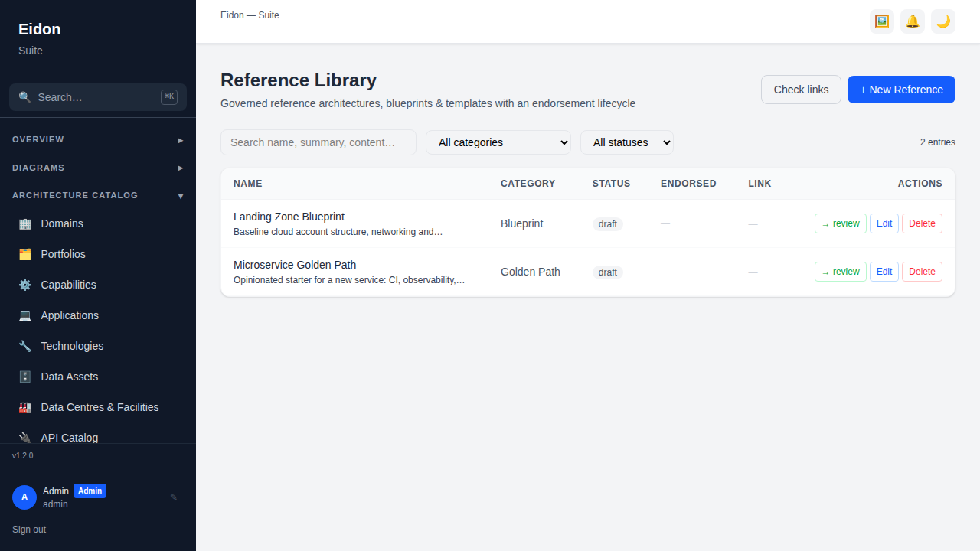Expand the Overview section

pos(98,140)
